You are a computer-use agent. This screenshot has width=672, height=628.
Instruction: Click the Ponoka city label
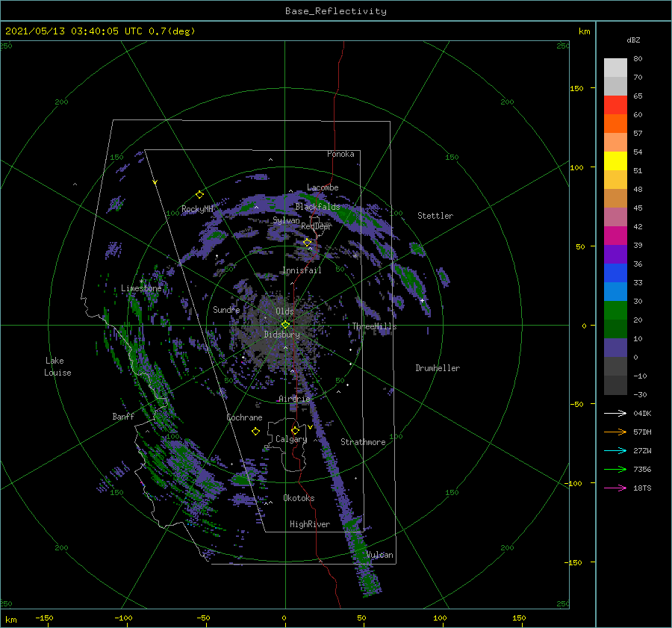point(340,154)
